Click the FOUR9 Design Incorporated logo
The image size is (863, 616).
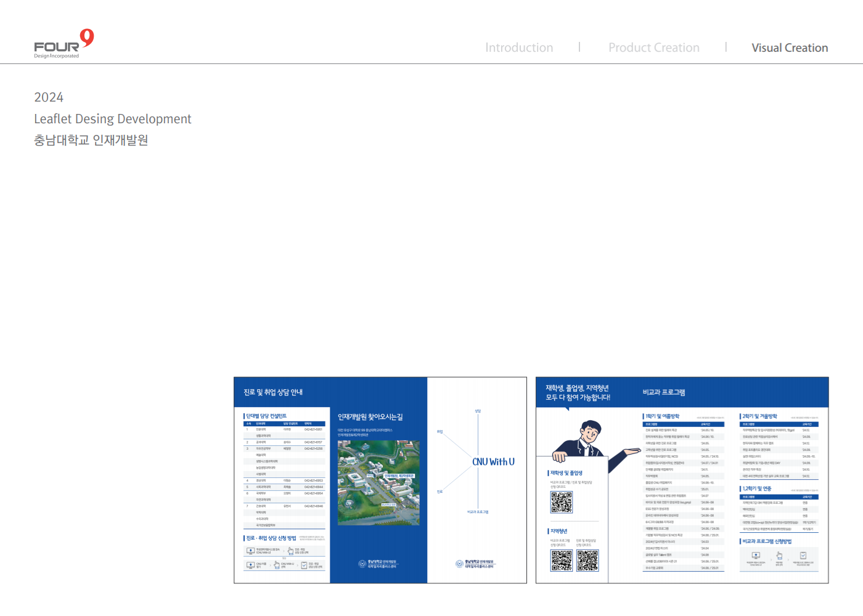pyautogui.click(x=63, y=44)
